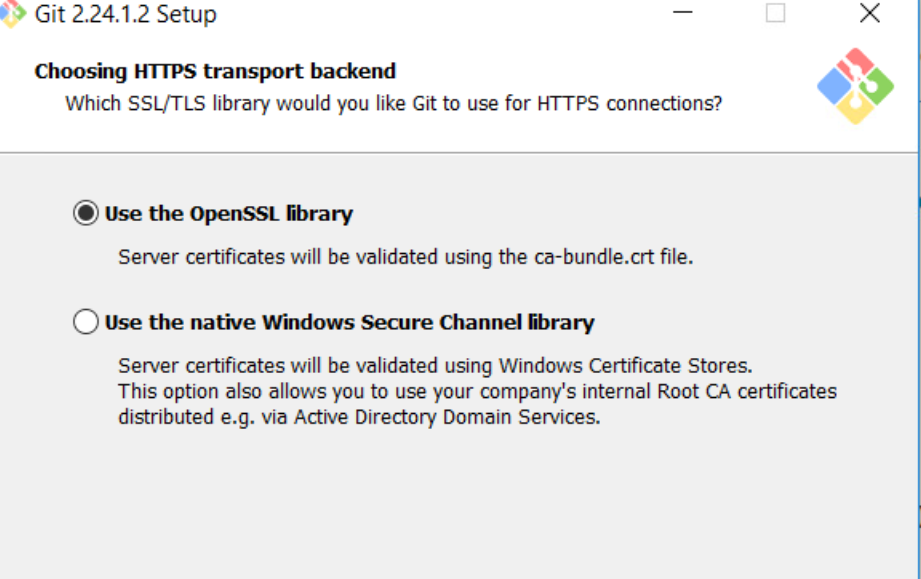Click the Active Directory Domain Services text line
The width and height of the screenshot is (921, 579).
tap(359, 417)
